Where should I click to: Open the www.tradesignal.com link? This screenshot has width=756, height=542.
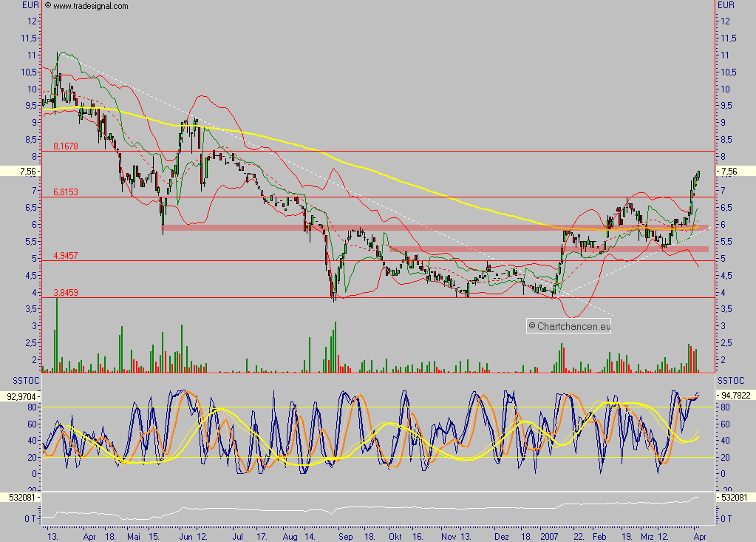pos(91,6)
